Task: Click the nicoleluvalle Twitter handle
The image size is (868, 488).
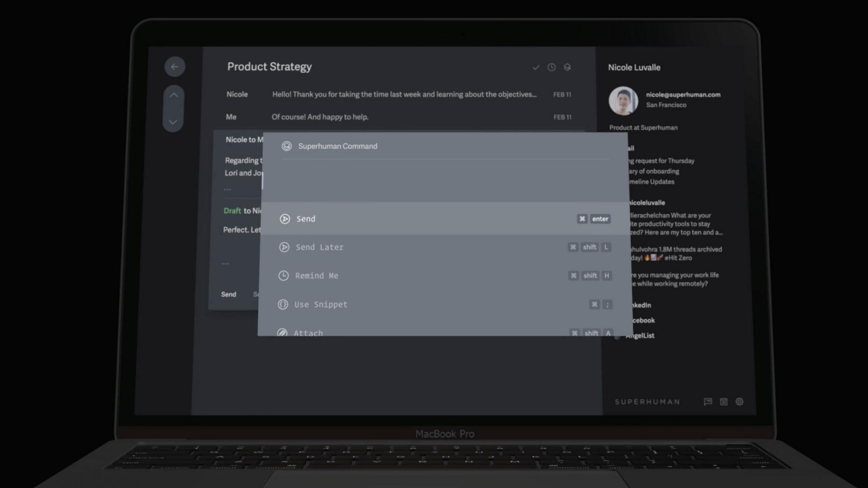Action: (647, 203)
